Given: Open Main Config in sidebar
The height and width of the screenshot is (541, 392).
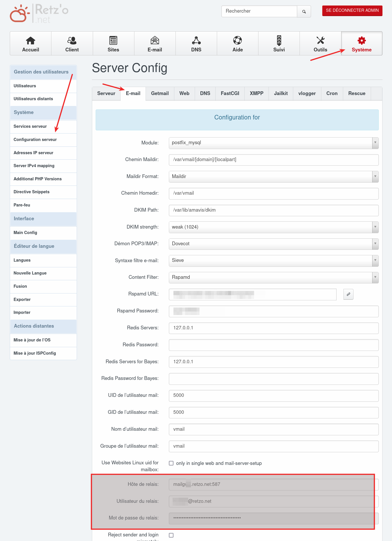Looking at the screenshot, I should [x=43, y=233].
